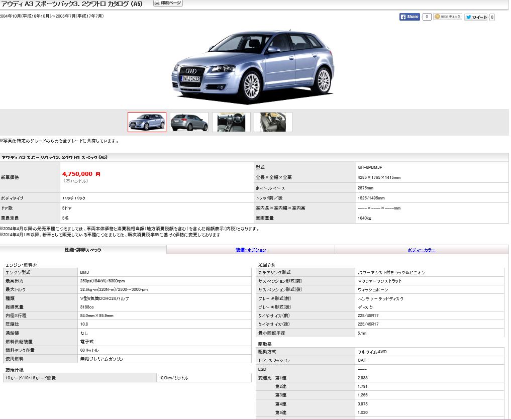
Task: Click the fuel economy 10.0km/リットル value
Action: [173, 378]
